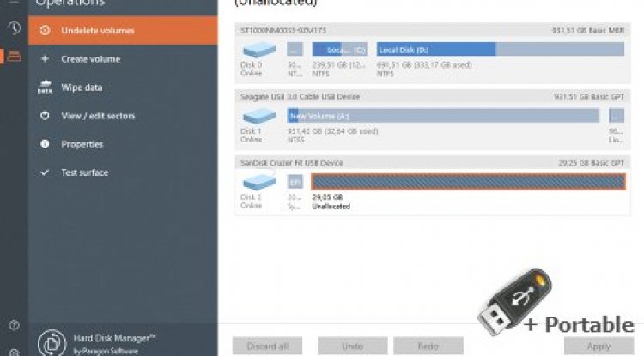The image size is (644, 356).
Task: Run Test surface operation
Action: [123, 172]
